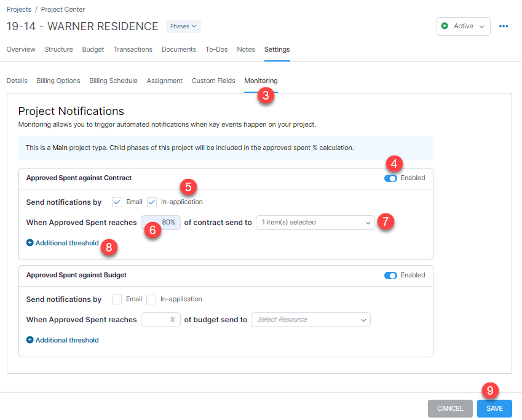Click the SAVE button

pos(494,408)
